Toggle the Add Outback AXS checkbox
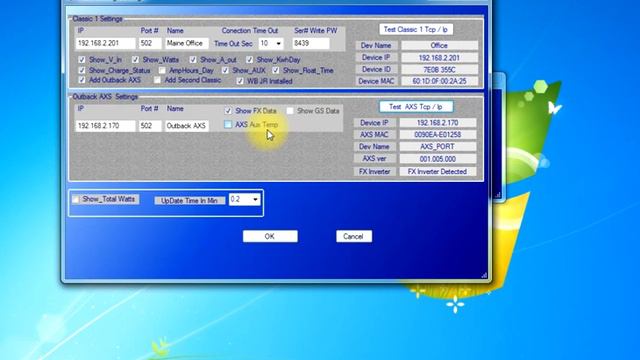The image size is (640, 360). pos(82,80)
